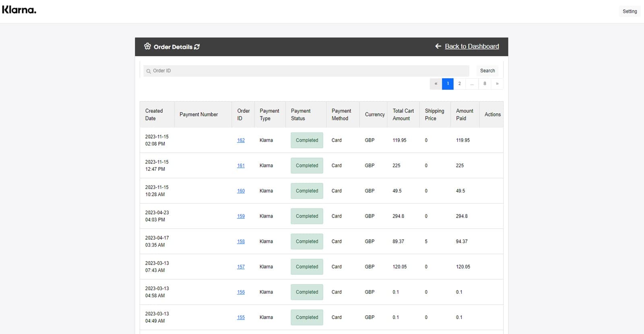Screen dimensions: 644x334
Task: Click the date 2023-11-15 12:47 PM
Action: coord(157,166)
